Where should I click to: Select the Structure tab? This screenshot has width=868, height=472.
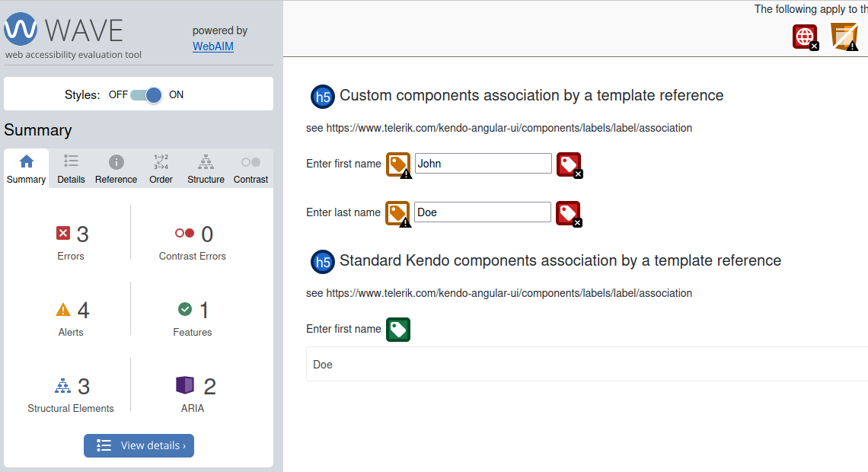click(206, 169)
